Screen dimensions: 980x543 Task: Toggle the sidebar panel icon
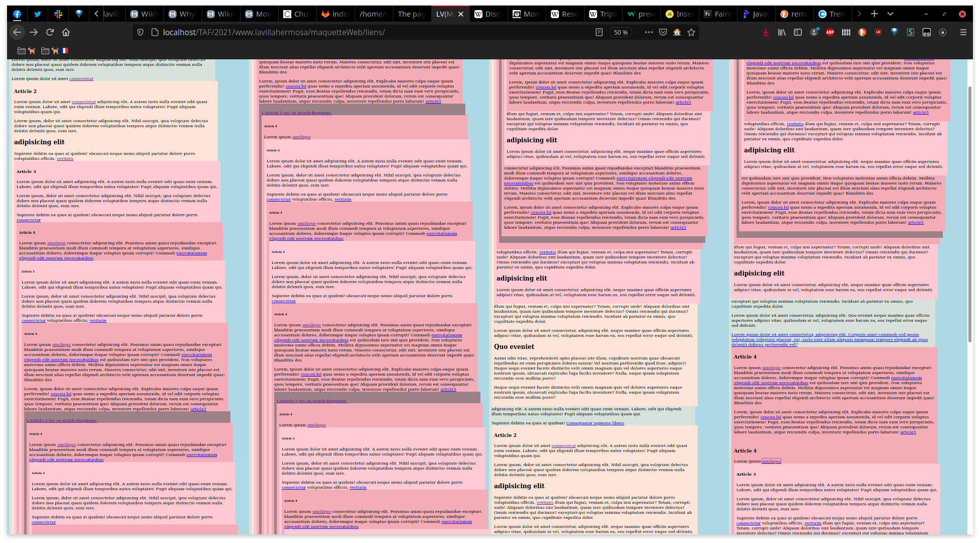pos(798,32)
